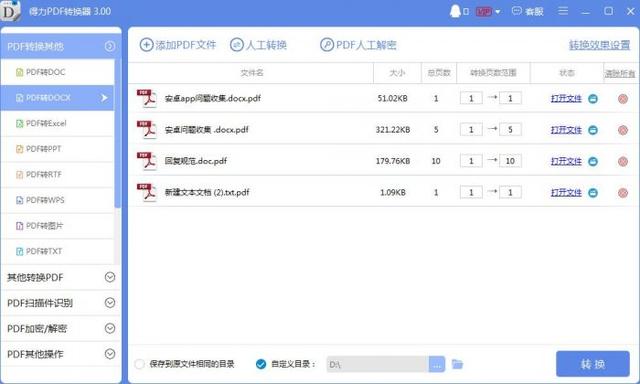Click the 转换 convert button
Image resolution: width=640 pixels, height=384 pixels.
tap(593, 364)
